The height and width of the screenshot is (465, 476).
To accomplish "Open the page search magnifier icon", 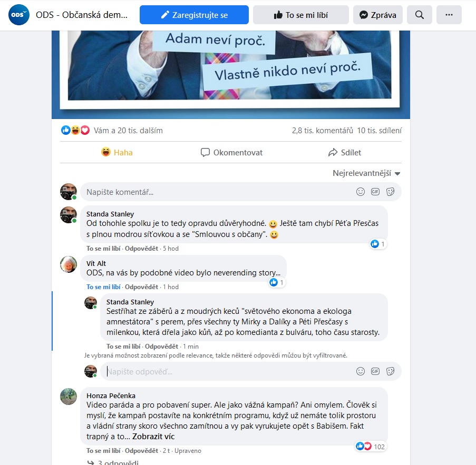I will pos(419,15).
